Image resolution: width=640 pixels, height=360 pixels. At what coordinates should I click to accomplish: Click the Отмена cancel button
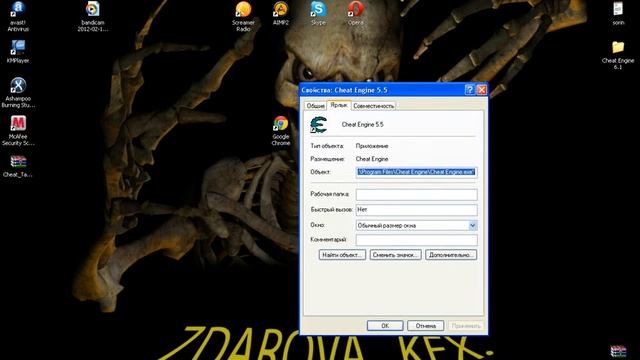pyautogui.click(x=425, y=326)
